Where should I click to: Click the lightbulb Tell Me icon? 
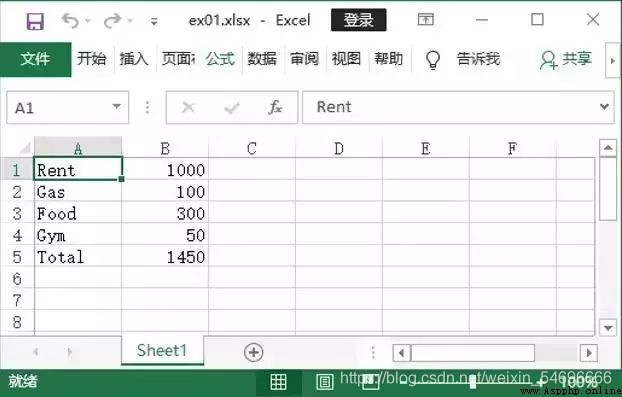pyautogui.click(x=433, y=60)
